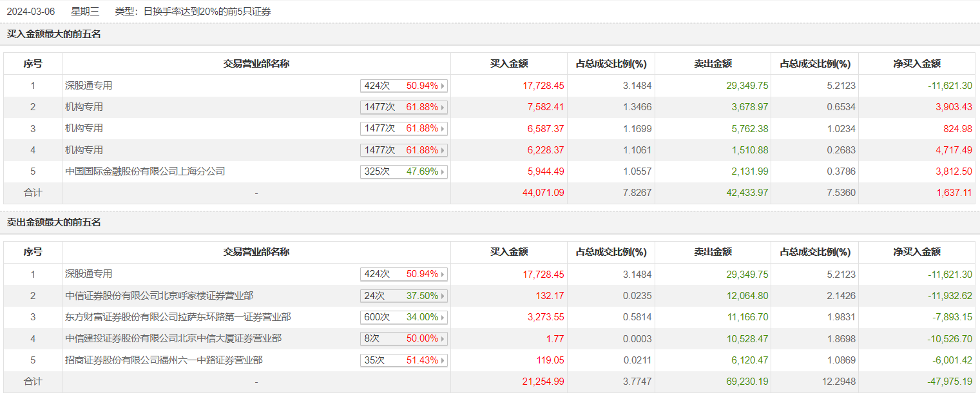980x397 pixels.
Task: Click the arrow beside 8次 50.00%
Action: 443,339
